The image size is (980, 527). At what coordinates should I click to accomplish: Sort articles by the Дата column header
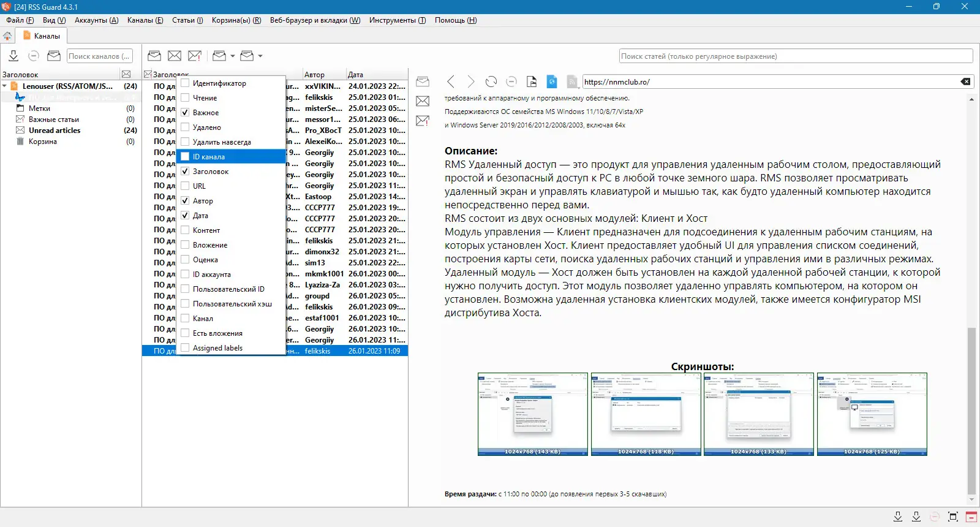coord(377,74)
